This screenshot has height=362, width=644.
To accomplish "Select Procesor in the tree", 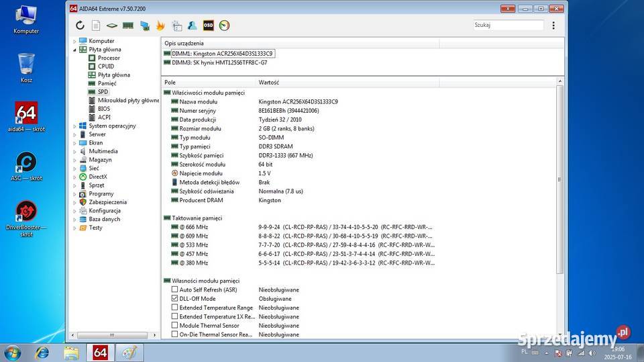I will point(109,58).
